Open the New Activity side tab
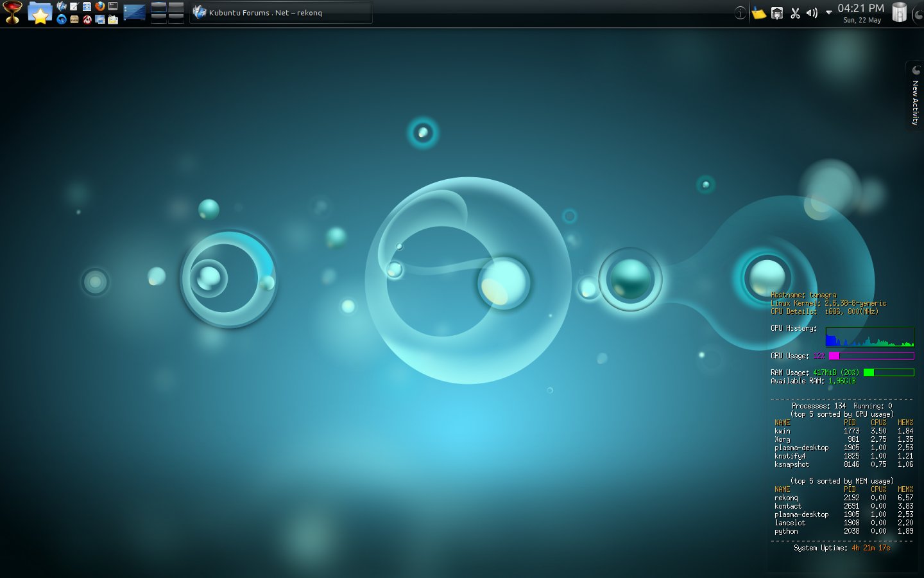Image resolution: width=924 pixels, height=578 pixels. click(915, 96)
